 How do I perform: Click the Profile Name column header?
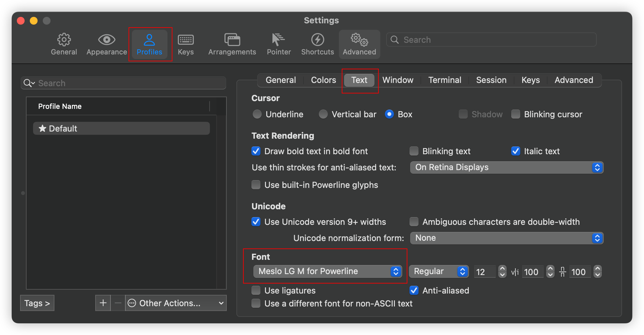(x=118, y=106)
